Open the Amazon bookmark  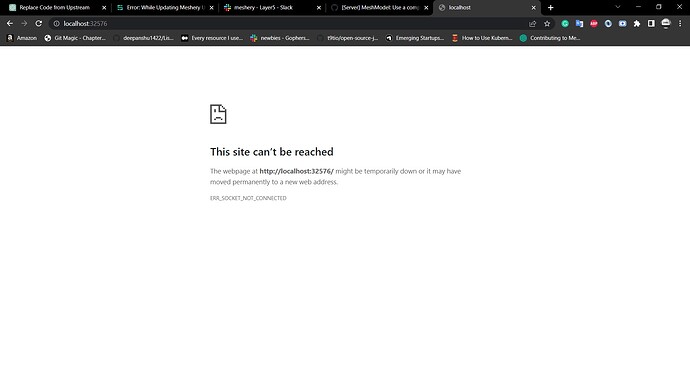click(22, 38)
